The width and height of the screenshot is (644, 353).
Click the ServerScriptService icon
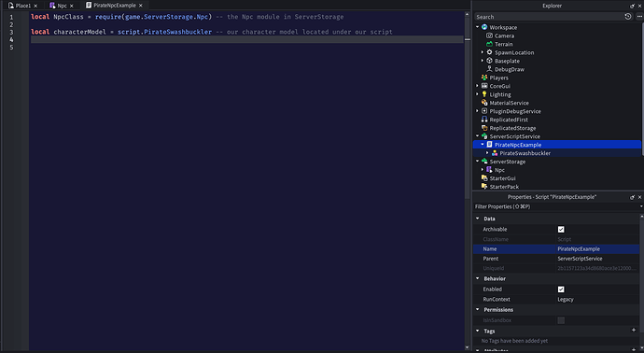click(x=484, y=136)
